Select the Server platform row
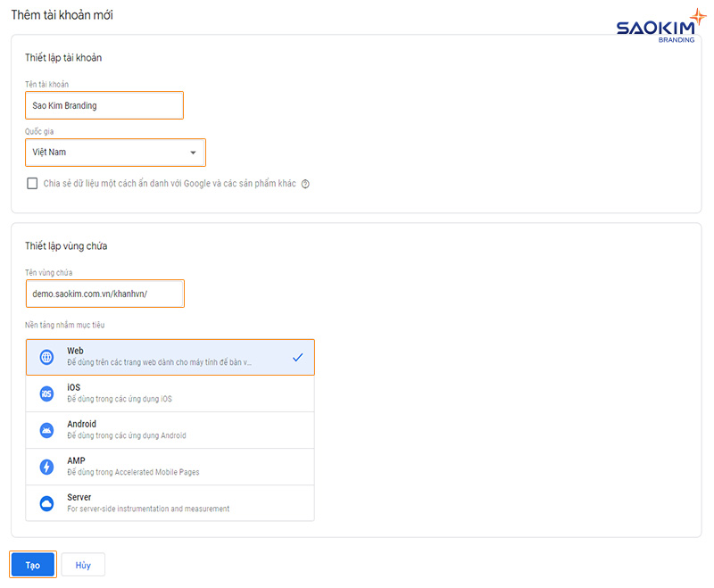The height and width of the screenshot is (588, 714). [x=170, y=501]
